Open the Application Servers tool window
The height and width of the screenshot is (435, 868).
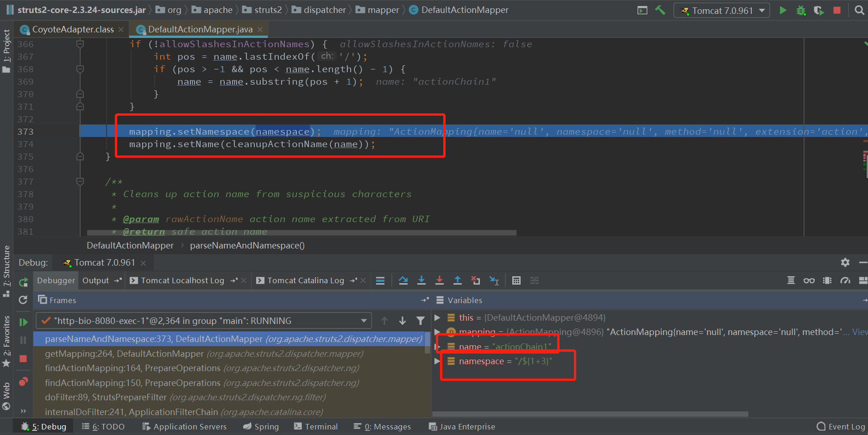coord(184,426)
